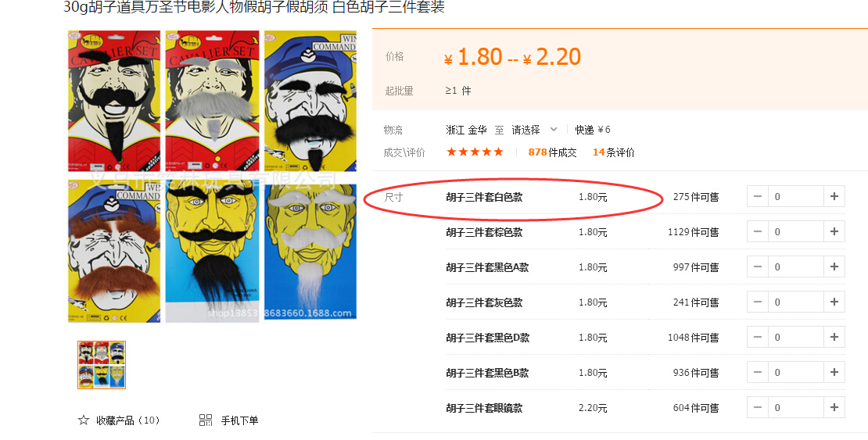This screenshot has width=868, height=440.
Task: Focus quantity field for 胡子三件套黑色A款
Action: (795, 267)
